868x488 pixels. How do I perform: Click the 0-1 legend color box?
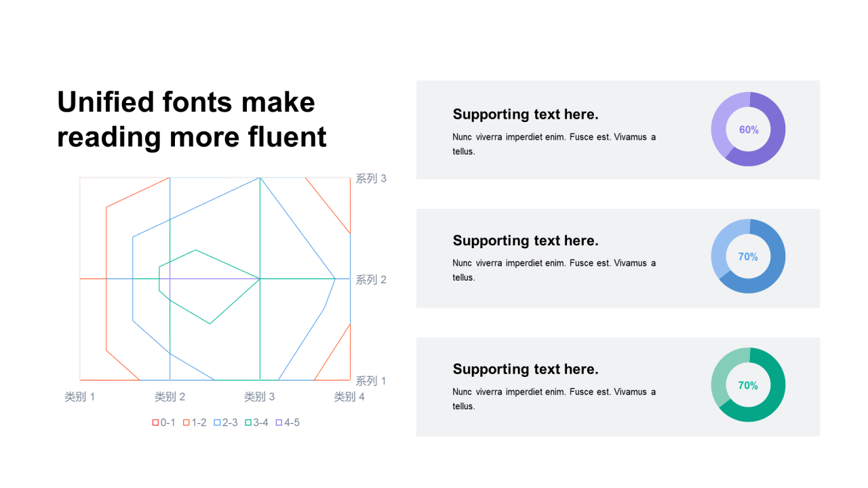pos(155,423)
